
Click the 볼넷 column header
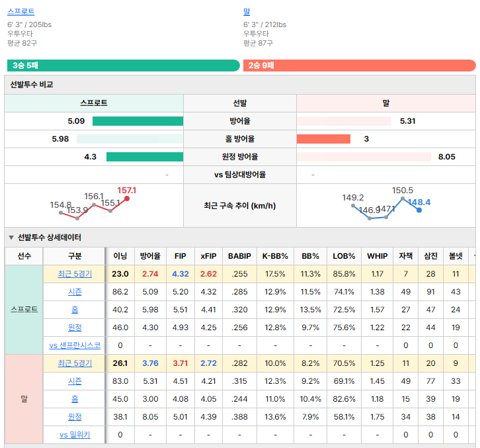pyautogui.click(x=456, y=256)
